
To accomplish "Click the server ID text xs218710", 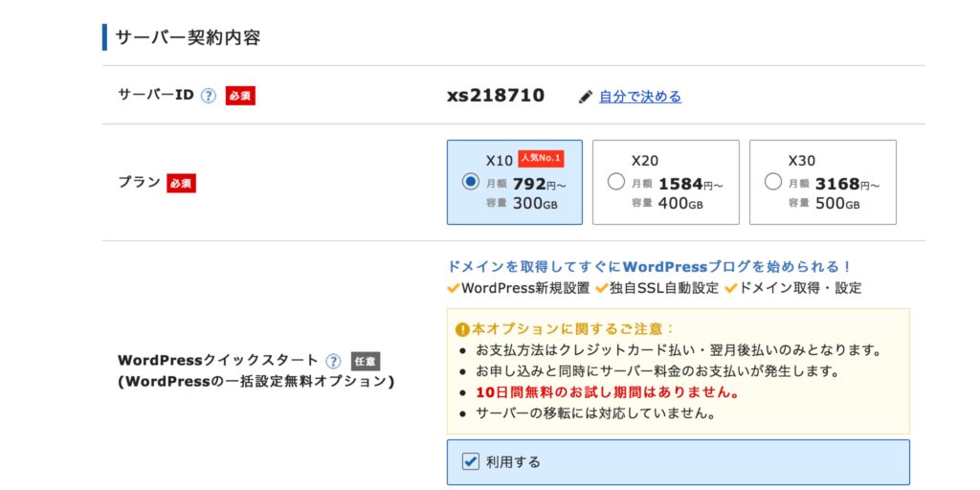I will pyautogui.click(x=496, y=95).
